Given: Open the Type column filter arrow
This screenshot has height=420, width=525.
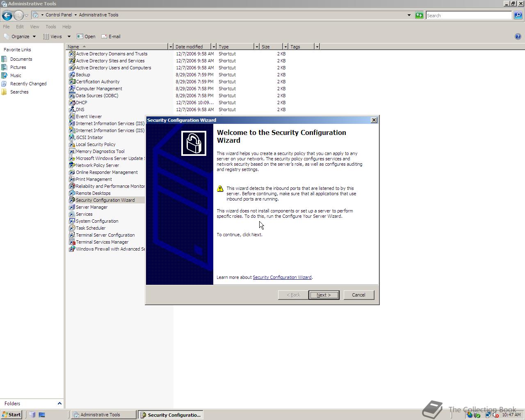Looking at the screenshot, I should pos(257,47).
